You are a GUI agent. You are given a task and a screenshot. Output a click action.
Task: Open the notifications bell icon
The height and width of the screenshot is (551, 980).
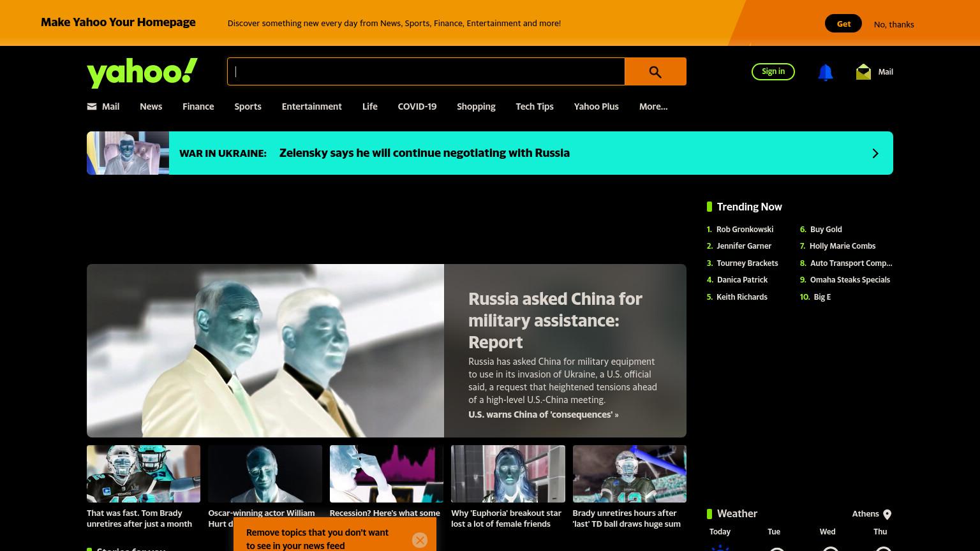(x=825, y=72)
